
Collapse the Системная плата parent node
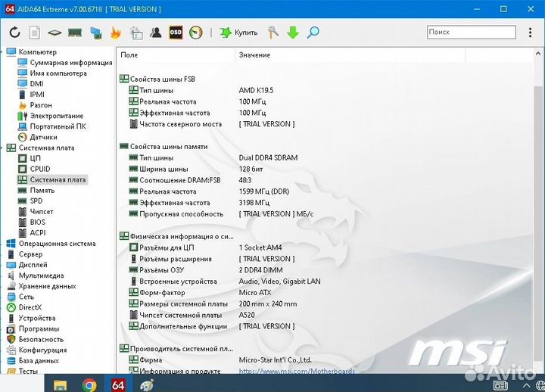coord(3,148)
